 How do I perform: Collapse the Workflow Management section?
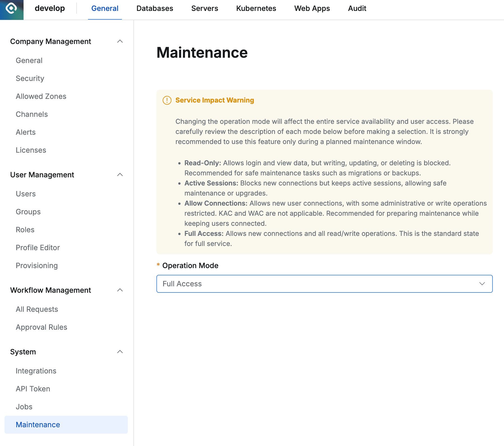tap(120, 290)
